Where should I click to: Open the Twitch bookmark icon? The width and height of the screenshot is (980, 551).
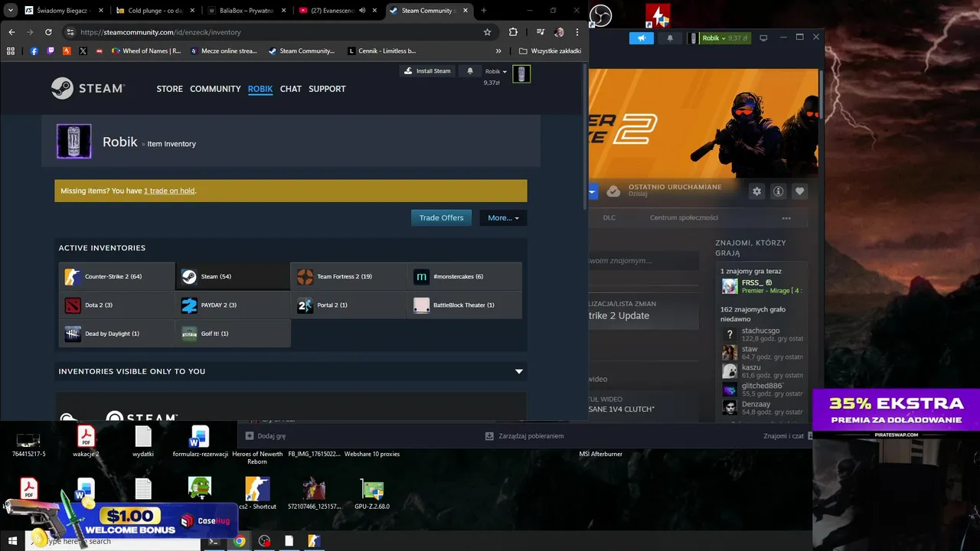click(51, 51)
